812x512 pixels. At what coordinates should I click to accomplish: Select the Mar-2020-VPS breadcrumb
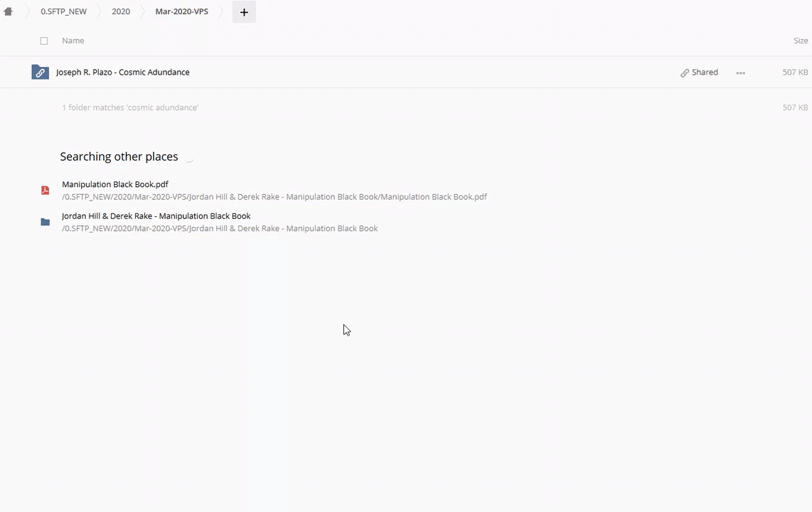point(181,11)
